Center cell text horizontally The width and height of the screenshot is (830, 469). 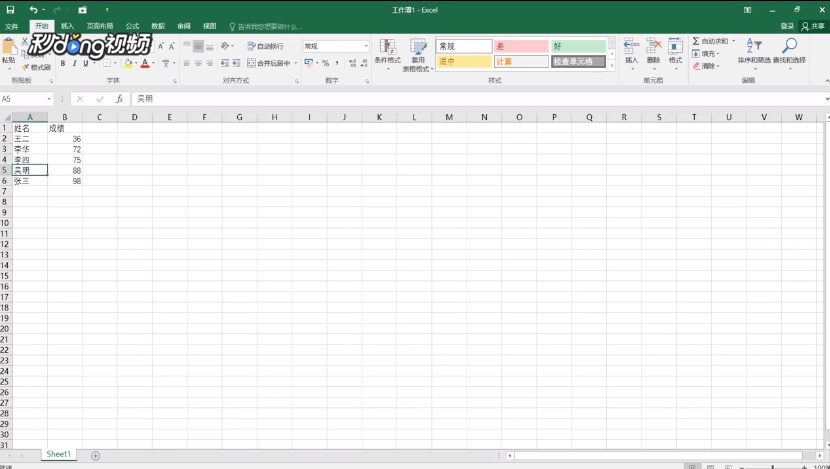[198, 64]
